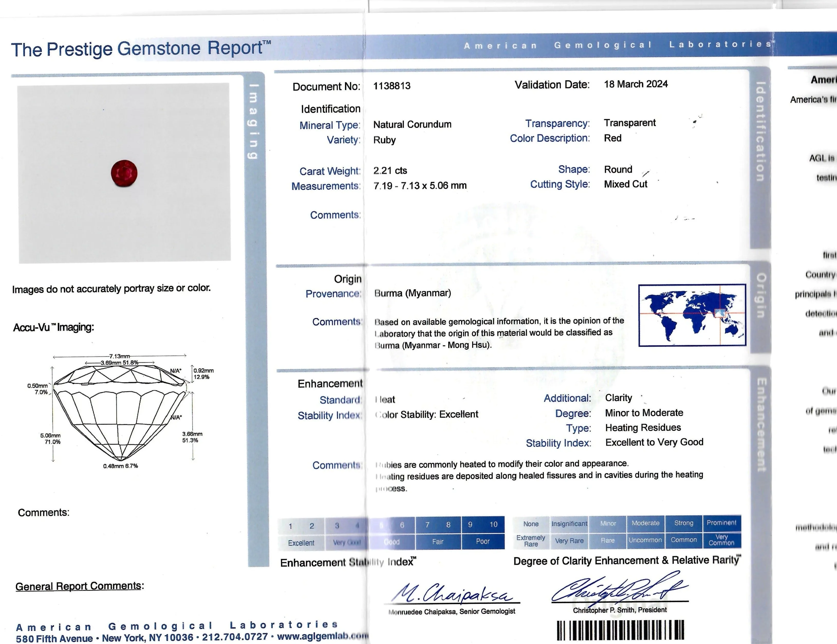The image size is (837, 644).
Task: Click the Burma (Myanmar) provenance value
Action: click(413, 293)
